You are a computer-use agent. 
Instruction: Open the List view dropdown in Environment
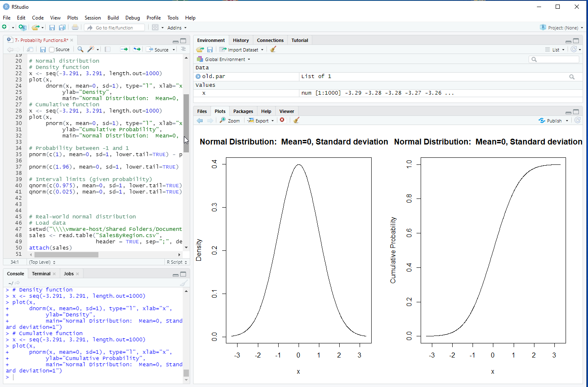(x=555, y=50)
